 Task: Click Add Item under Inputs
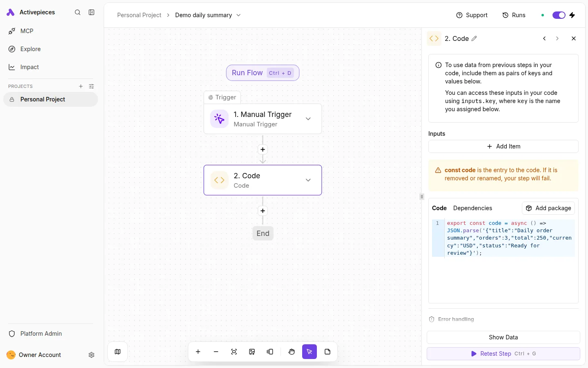[503, 146]
